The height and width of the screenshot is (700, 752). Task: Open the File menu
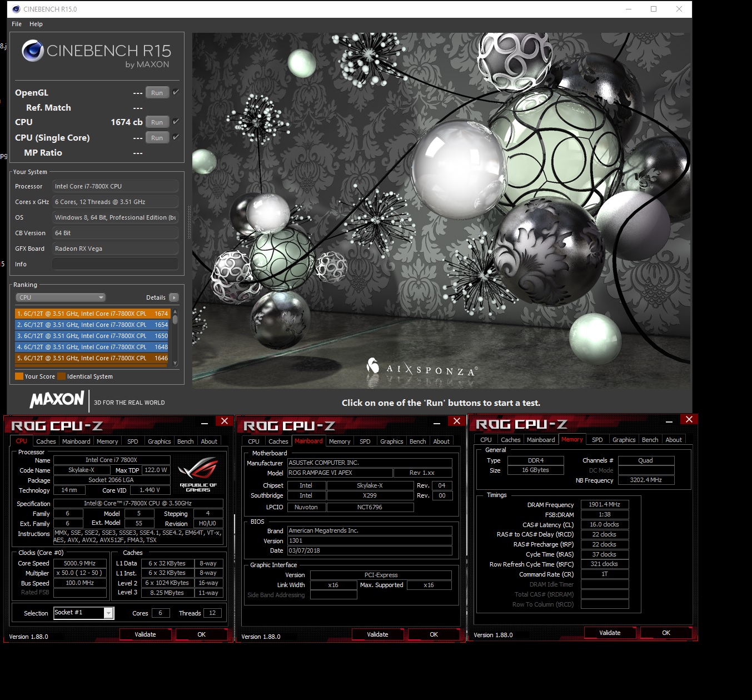click(17, 24)
